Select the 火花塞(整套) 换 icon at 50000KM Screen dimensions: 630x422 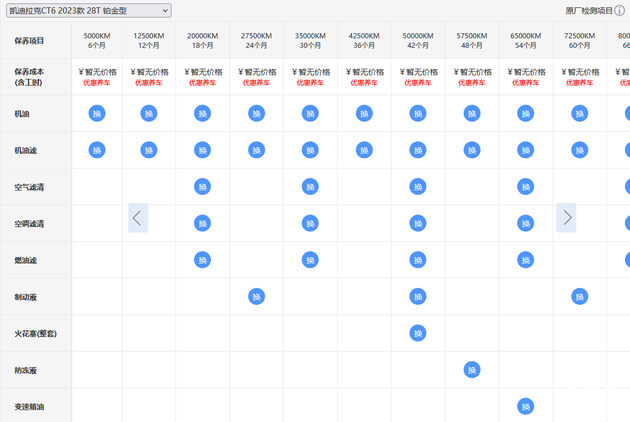point(418,333)
